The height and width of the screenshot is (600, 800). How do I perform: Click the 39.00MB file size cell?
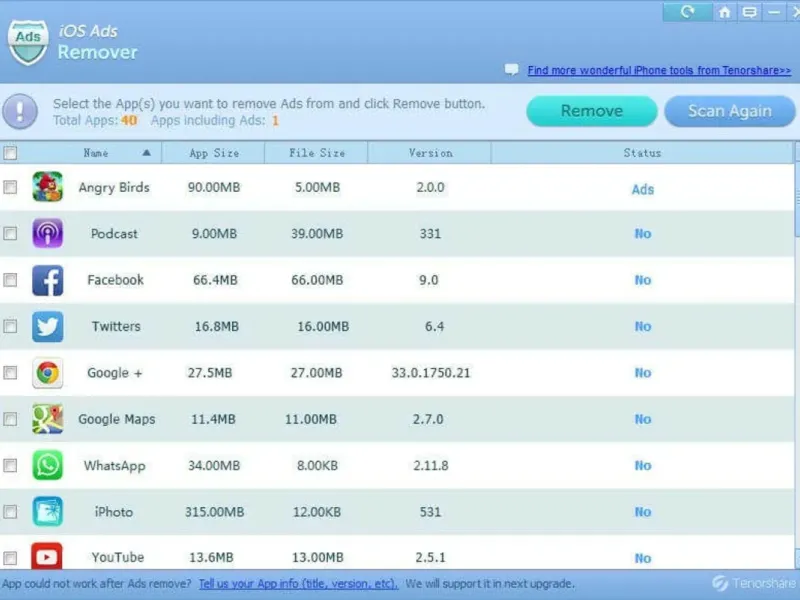click(317, 234)
